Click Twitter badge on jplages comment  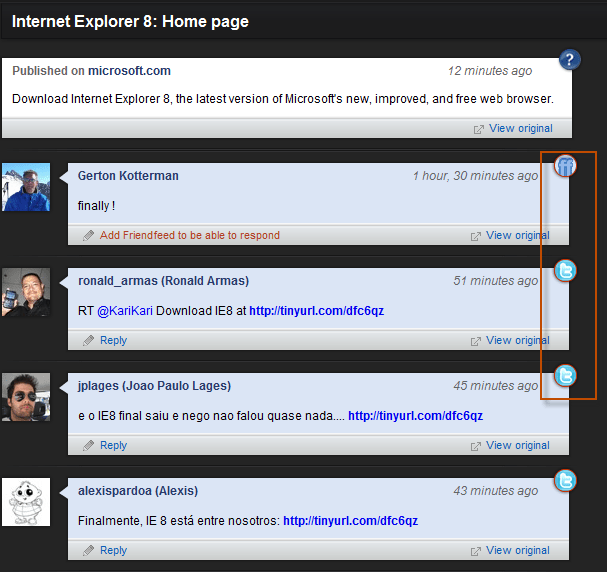565,376
